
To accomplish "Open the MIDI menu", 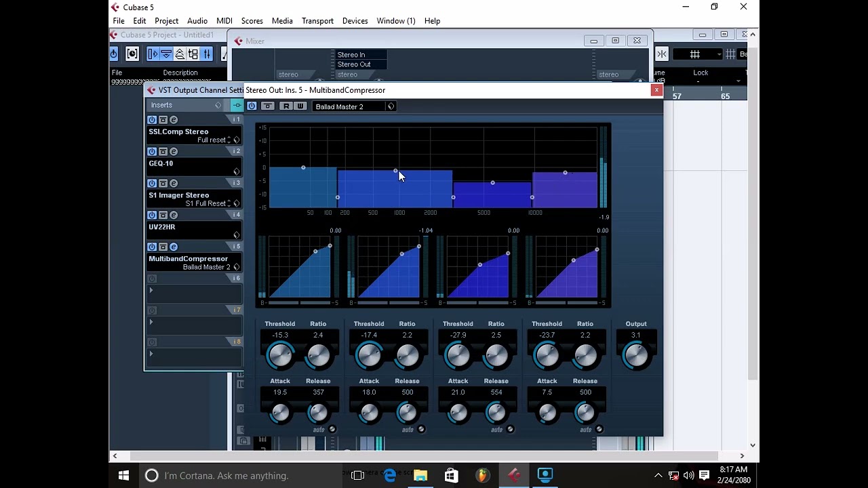I will tap(224, 21).
